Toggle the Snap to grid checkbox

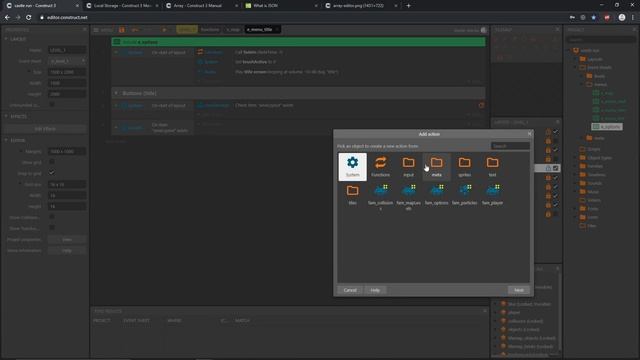52,173
